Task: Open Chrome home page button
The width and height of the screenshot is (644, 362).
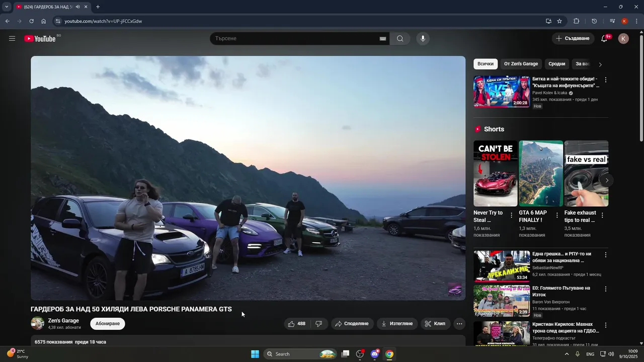Action: [44, 21]
